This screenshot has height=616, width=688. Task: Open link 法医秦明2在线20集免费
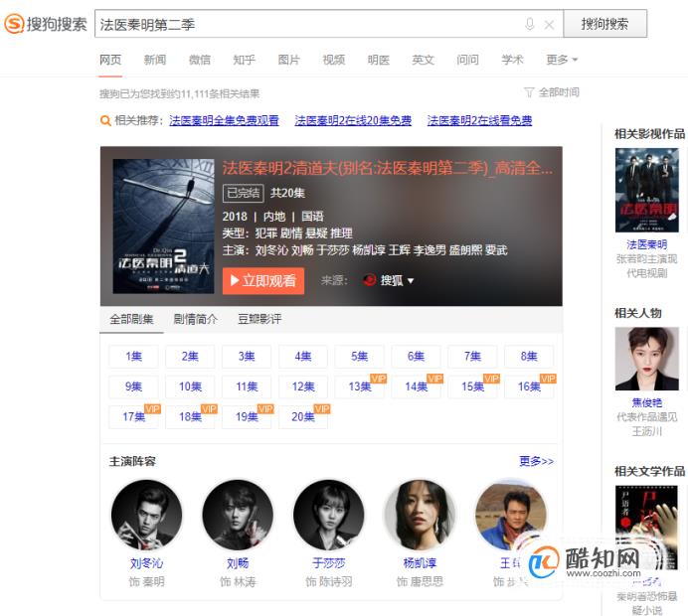pyautogui.click(x=353, y=120)
